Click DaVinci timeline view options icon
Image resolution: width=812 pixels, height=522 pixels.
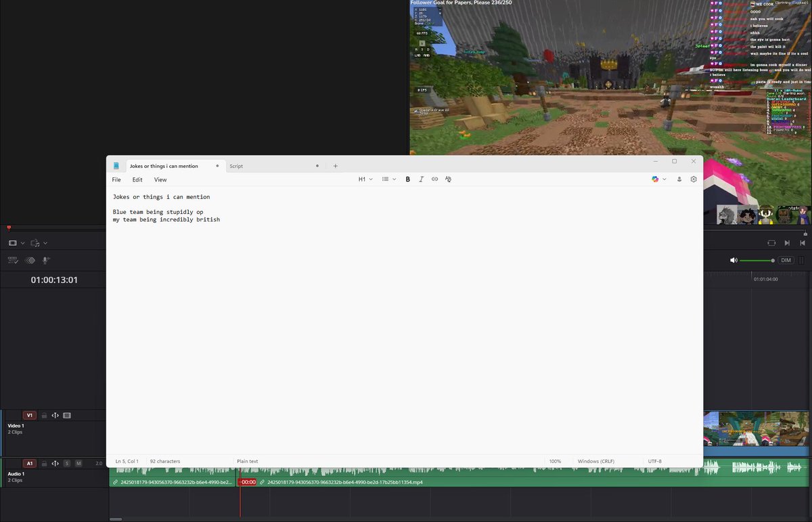point(12,243)
